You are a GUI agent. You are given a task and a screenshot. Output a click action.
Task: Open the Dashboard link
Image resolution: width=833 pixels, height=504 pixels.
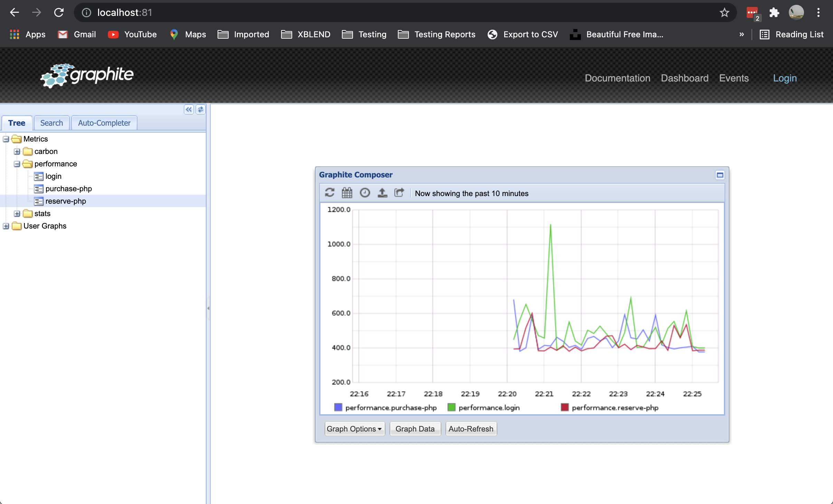[x=684, y=78]
